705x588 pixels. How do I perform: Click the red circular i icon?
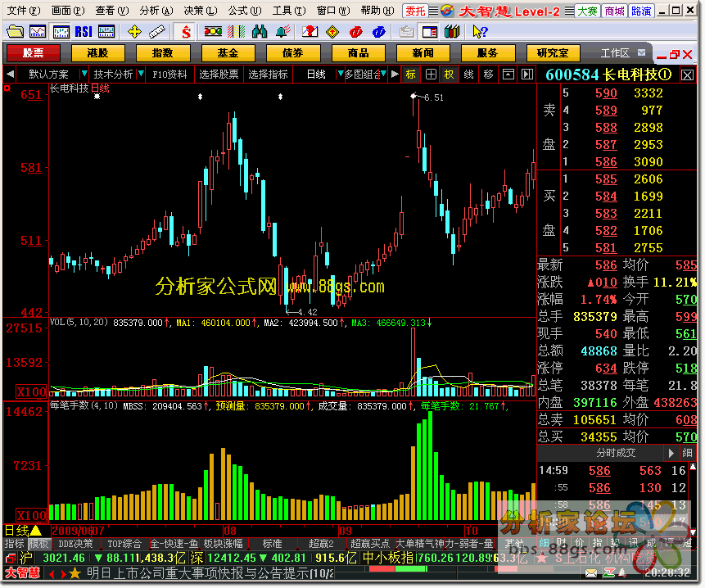tap(355, 32)
